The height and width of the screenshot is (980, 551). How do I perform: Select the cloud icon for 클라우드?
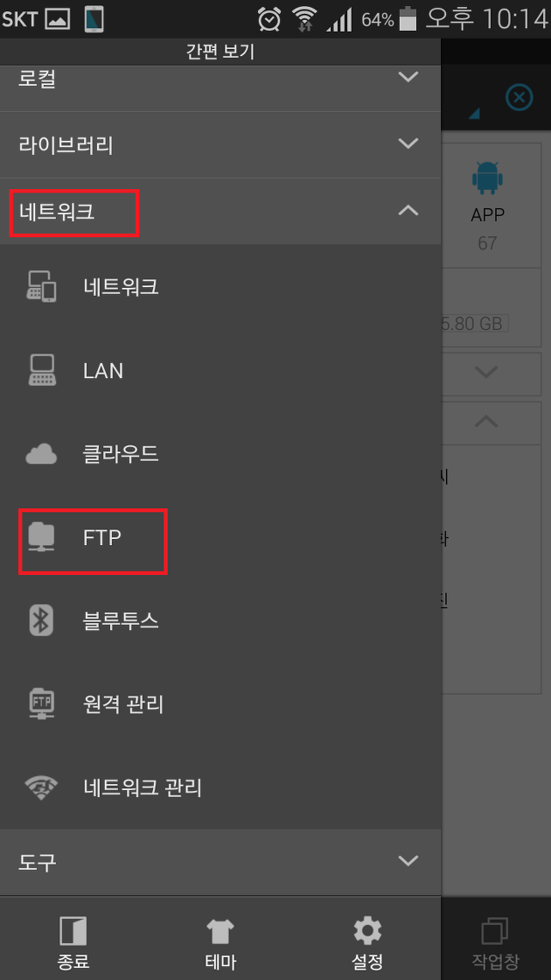click(x=41, y=454)
